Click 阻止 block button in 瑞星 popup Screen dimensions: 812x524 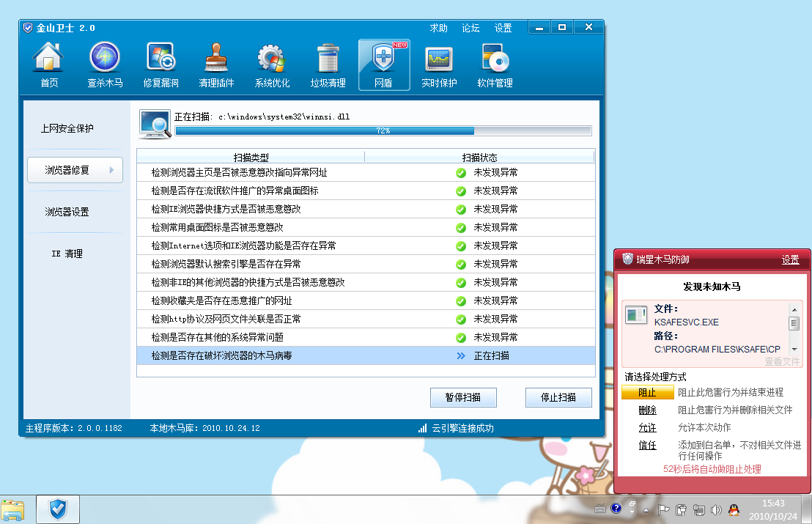[x=647, y=393]
